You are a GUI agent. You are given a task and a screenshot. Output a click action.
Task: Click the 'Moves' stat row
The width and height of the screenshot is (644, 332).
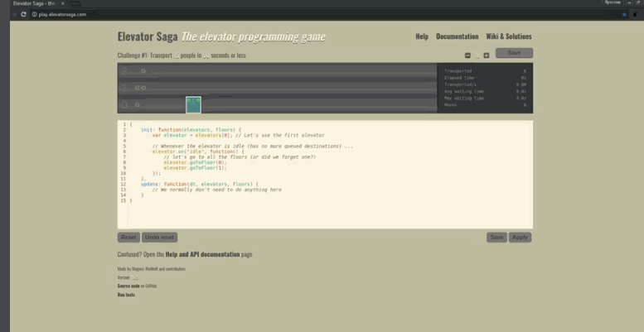click(485, 105)
